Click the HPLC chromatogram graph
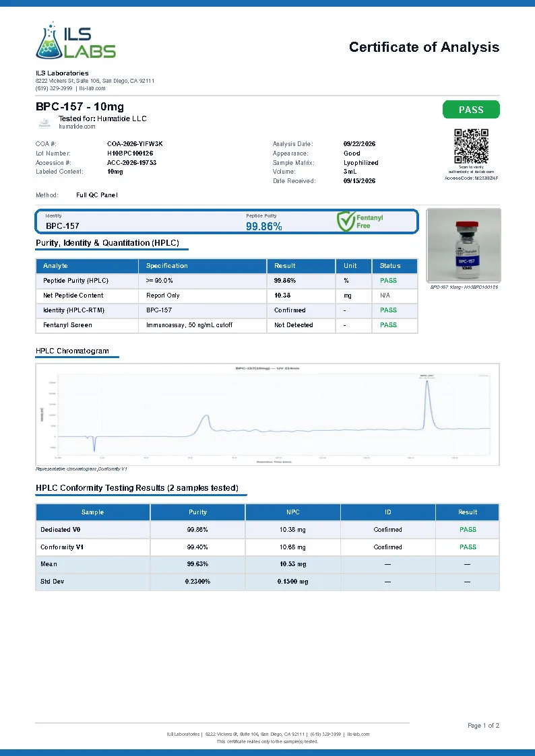 (x=267, y=415)
